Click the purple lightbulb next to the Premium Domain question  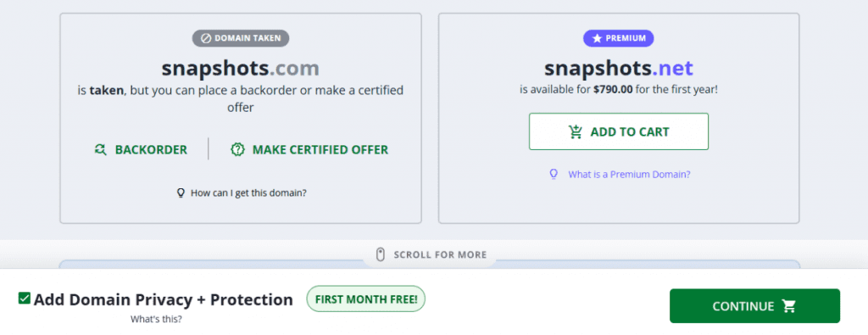(x=553, y=175)
